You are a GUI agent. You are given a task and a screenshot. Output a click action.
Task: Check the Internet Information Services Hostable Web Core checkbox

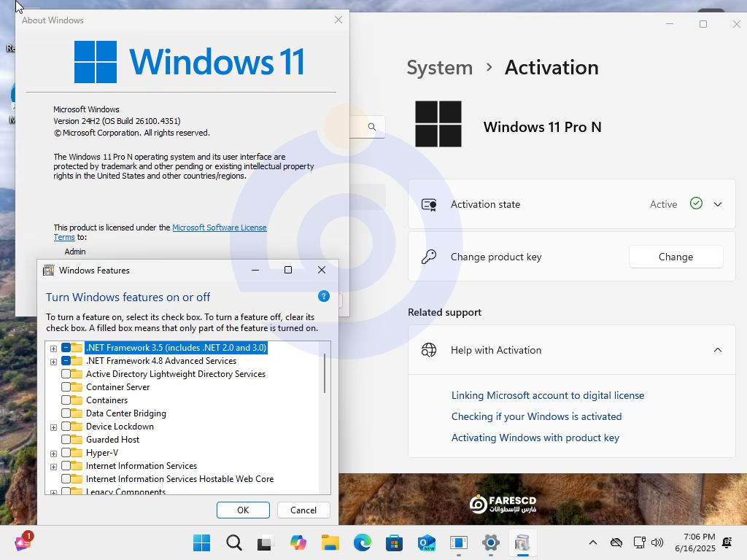pyautogui.click(x=66, y=478)
